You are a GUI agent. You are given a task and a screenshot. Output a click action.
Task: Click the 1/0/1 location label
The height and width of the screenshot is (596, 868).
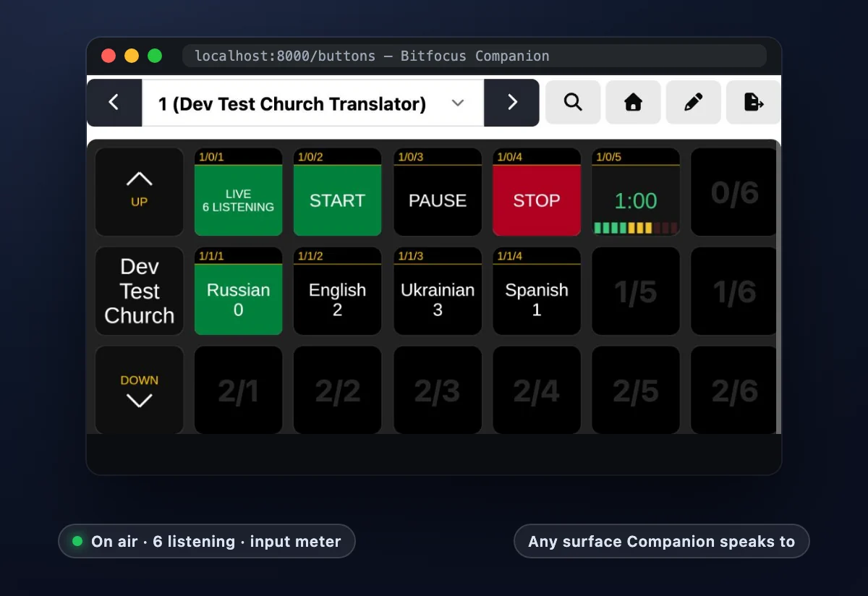pyautogui.click(x=211, y=157)
